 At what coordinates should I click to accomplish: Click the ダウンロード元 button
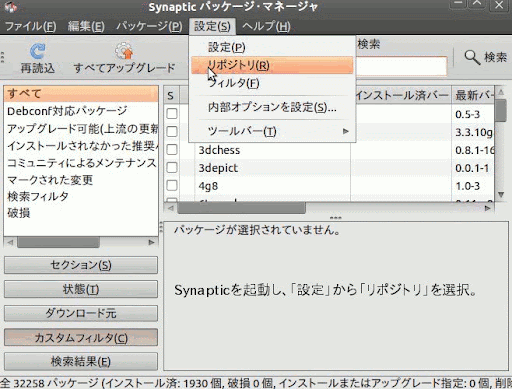click(x=81, y=313)
